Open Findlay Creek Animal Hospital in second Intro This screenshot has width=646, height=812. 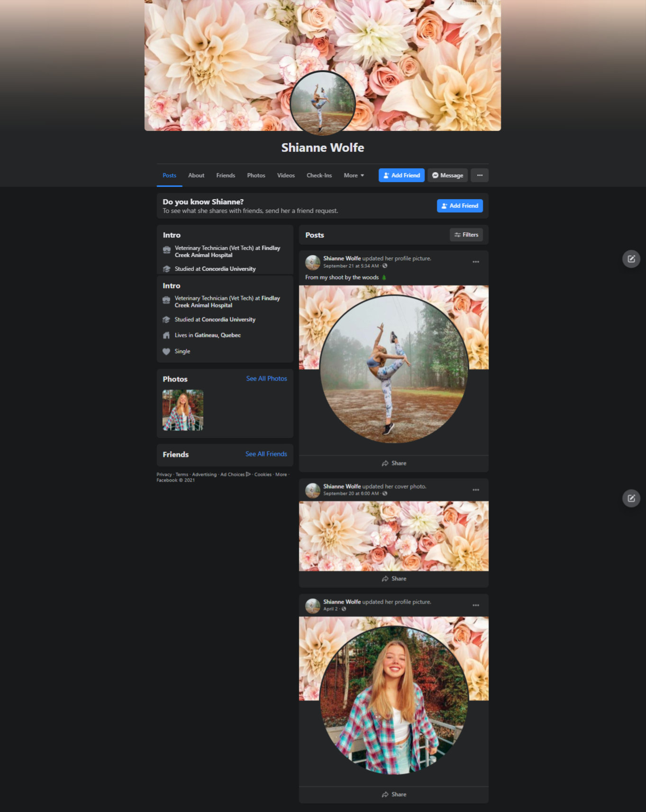tap(227, 301)
